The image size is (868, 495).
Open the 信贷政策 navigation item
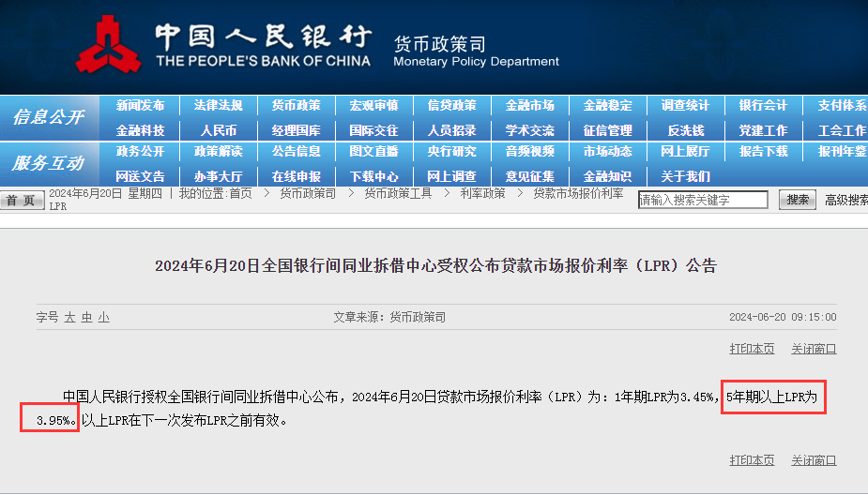(x=451, y=105)
